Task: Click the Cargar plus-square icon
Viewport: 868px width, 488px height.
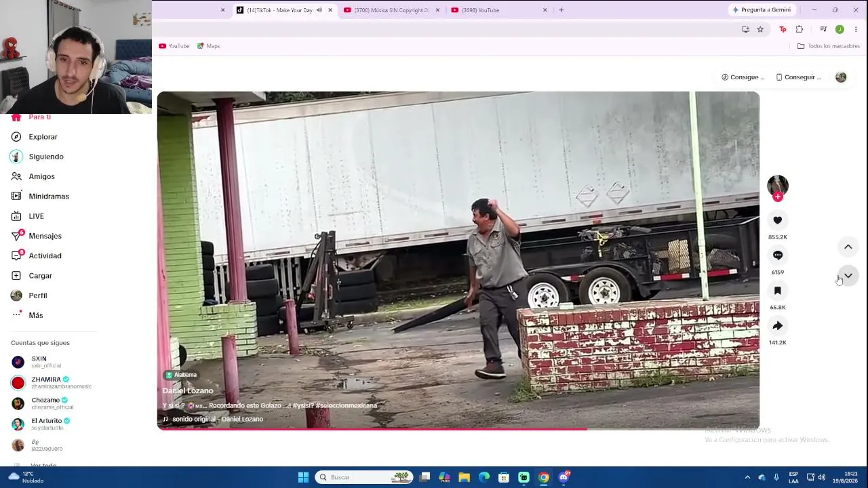Action: (x=16, y=276)
